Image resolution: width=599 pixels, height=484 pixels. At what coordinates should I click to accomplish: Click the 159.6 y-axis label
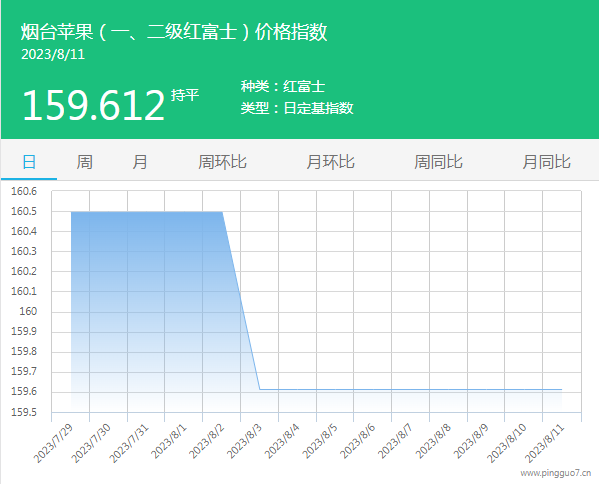click(x=24, y=392)
